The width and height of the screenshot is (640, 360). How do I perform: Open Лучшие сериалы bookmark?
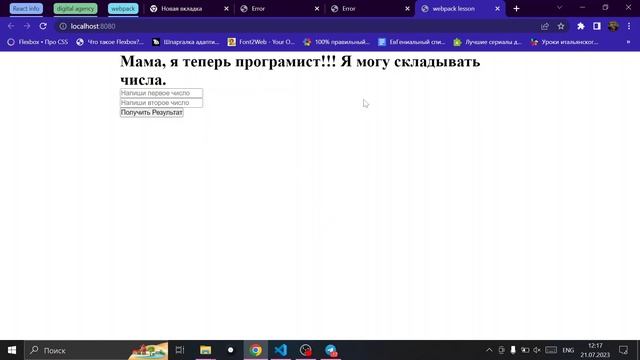coord(488,42)
